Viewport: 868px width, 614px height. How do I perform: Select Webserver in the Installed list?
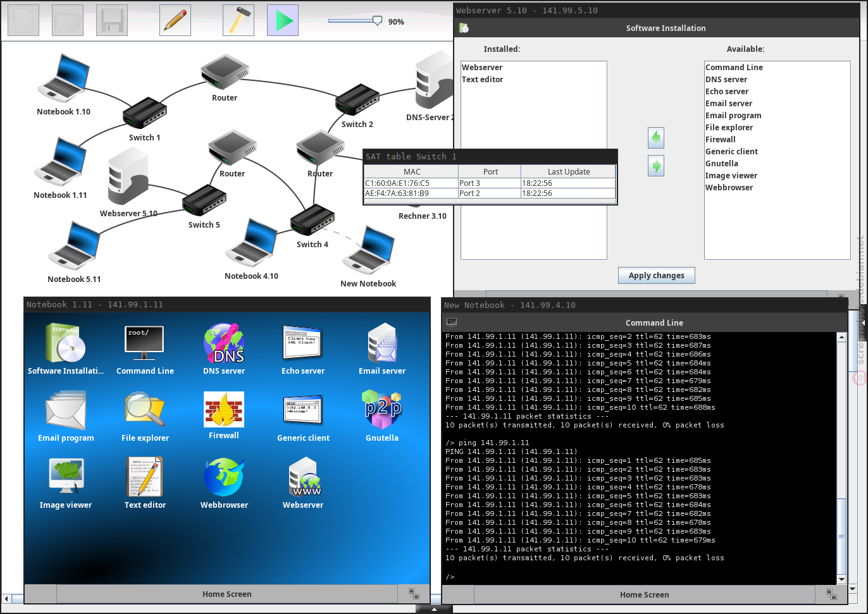point(482,67)
